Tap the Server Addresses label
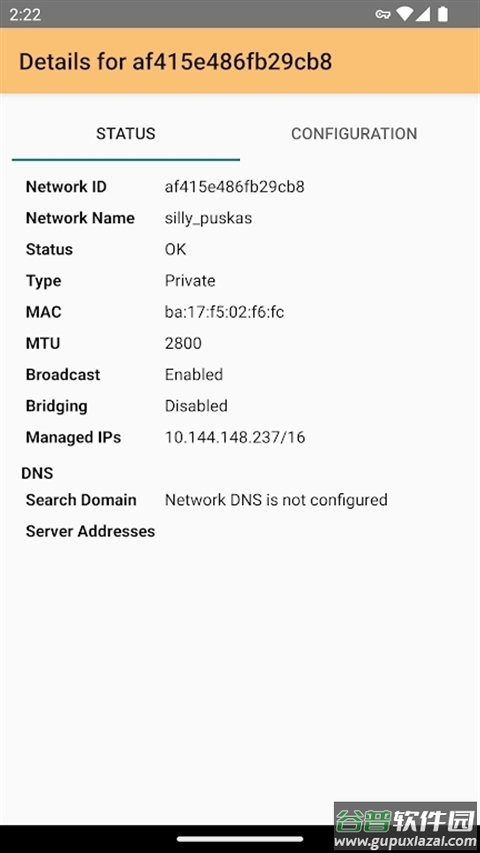 pyautogui.click(x=90, y=531)
